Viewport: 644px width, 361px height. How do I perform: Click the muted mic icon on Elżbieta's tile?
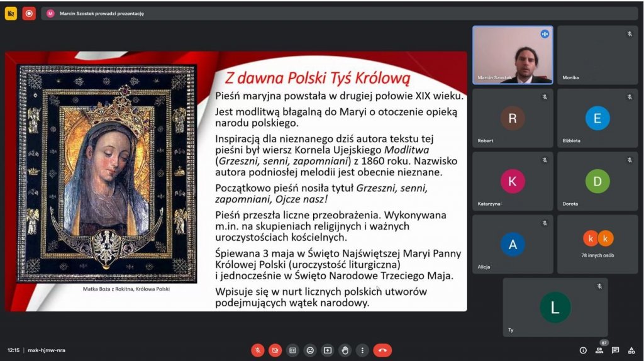tap(629, 97)
